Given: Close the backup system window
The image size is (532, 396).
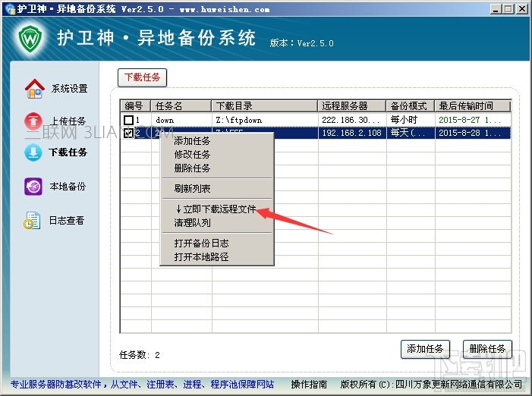Looking at the screenshot, I should (521, 9).
